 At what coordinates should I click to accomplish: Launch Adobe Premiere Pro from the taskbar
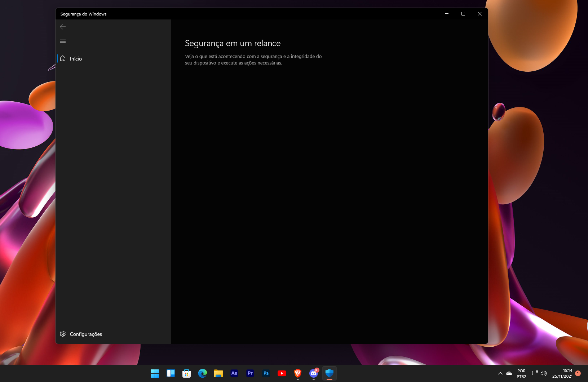click(250, 373)
